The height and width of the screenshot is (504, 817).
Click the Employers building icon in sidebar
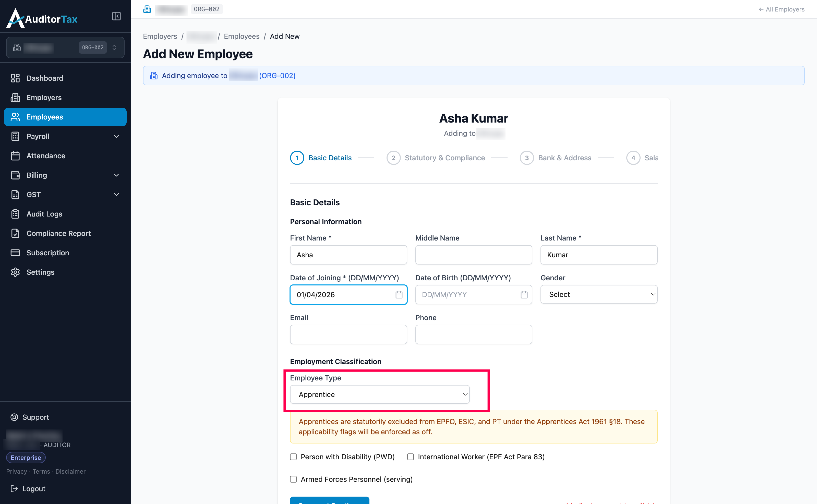[x=15, y=97]
